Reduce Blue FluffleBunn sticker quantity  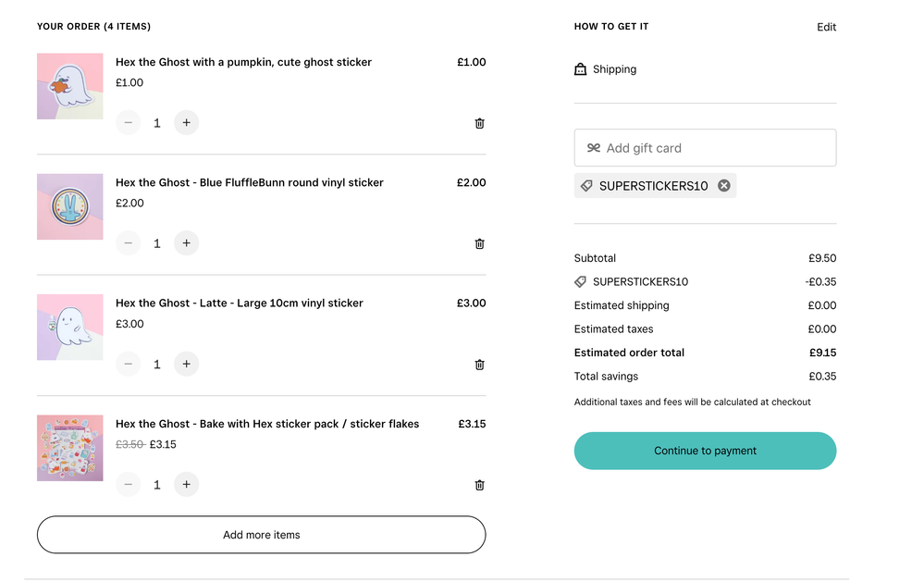[129, 243]
